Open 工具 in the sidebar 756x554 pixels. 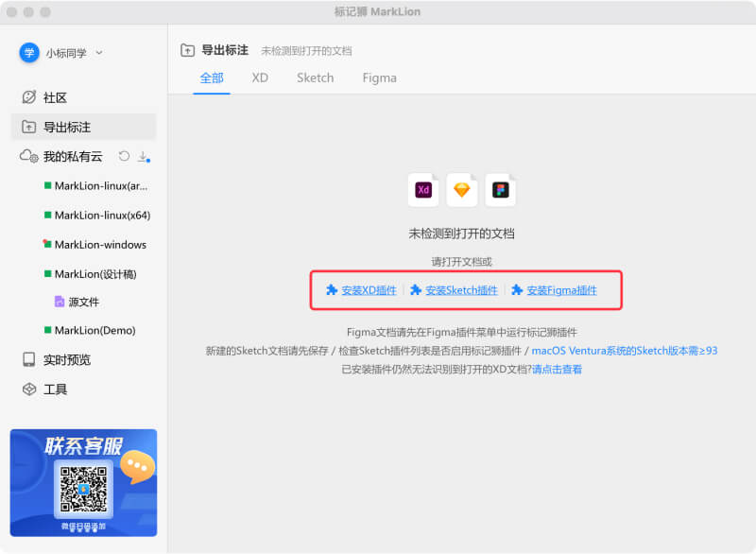55,389
